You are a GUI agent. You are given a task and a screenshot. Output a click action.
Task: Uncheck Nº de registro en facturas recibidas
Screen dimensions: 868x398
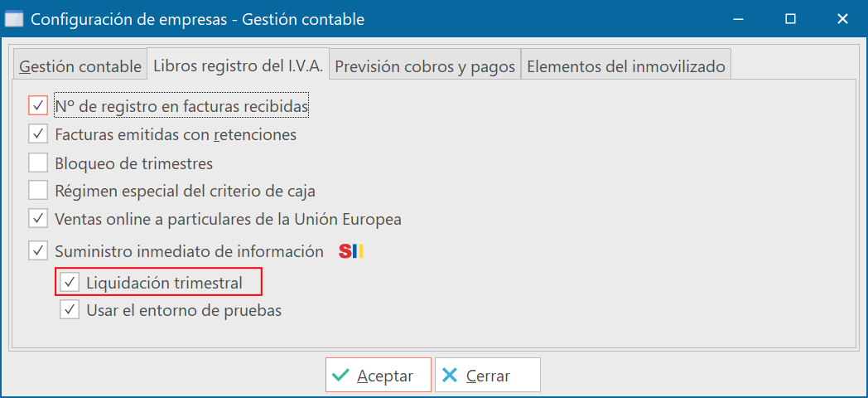click(x=38, y=106)
